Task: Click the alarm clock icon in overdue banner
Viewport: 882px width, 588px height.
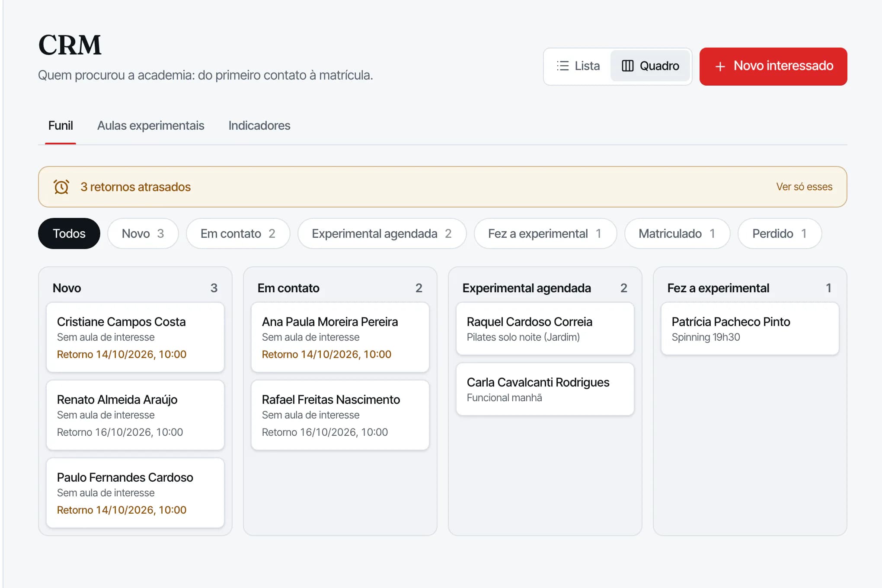Action: [x=61, y=187]
